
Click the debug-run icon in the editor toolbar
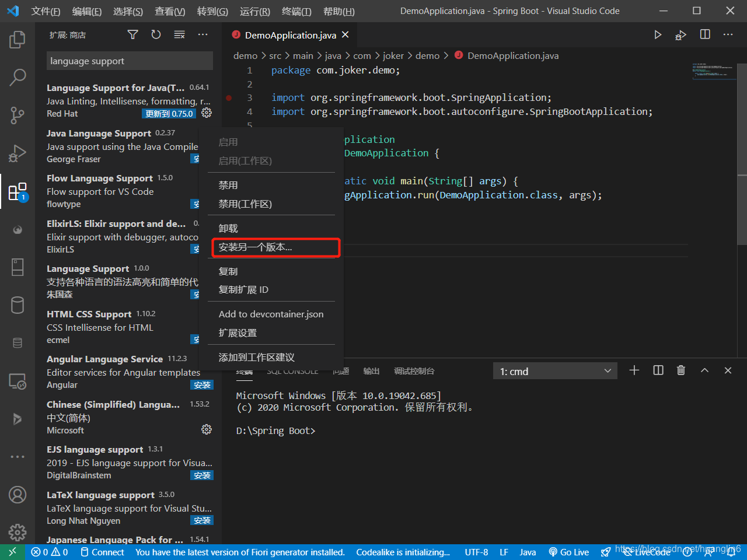680,35
